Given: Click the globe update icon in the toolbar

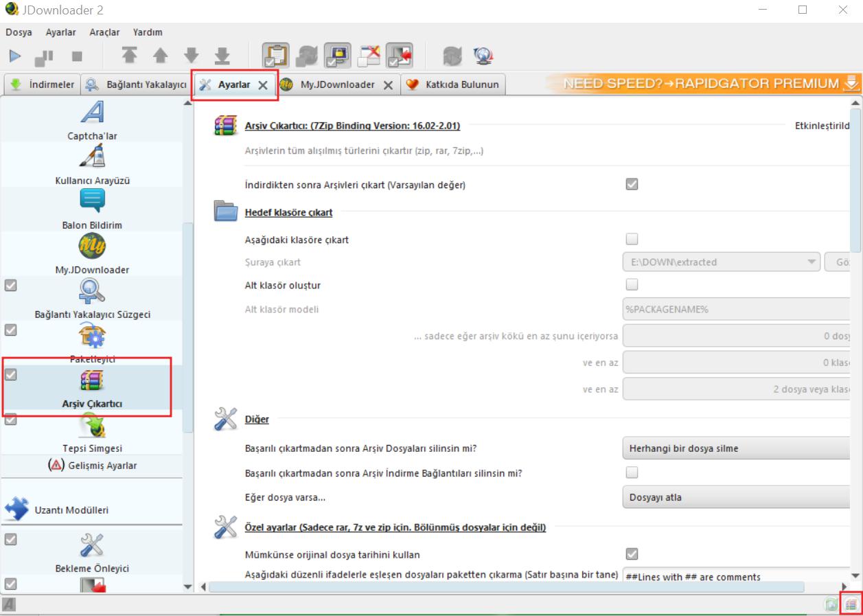Looking at the screenshot, I should click(483, 56).
